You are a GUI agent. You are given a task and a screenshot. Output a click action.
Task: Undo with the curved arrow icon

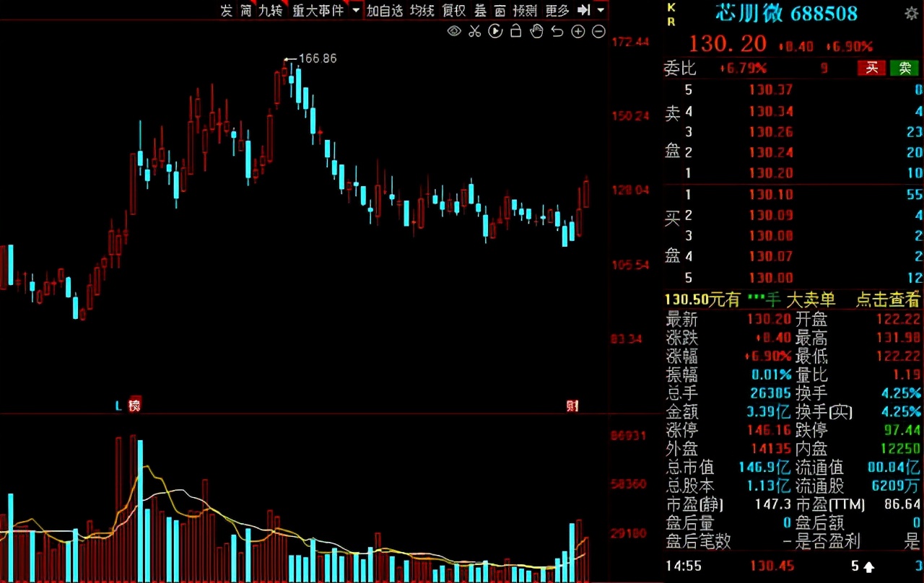(x=557, y=31)
